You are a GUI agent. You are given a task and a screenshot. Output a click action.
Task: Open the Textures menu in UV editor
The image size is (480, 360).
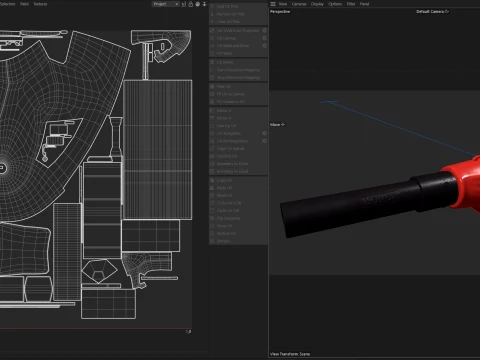coord(40,4)
